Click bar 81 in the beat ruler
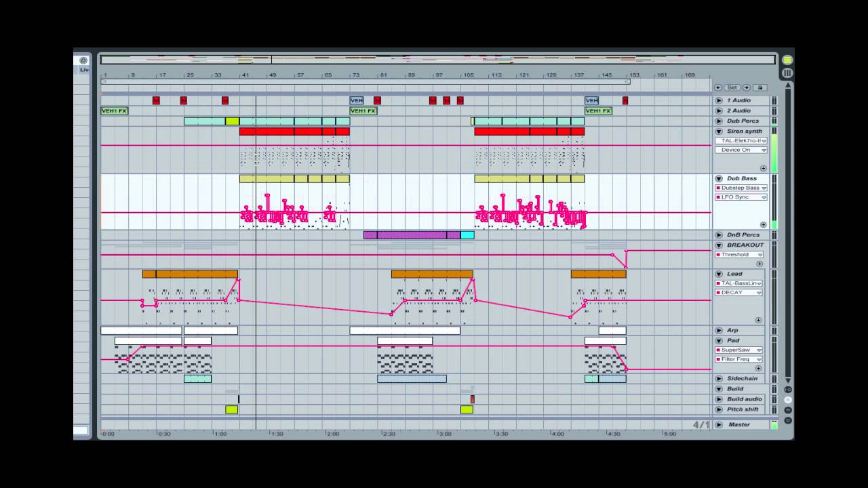 [384, 75]
